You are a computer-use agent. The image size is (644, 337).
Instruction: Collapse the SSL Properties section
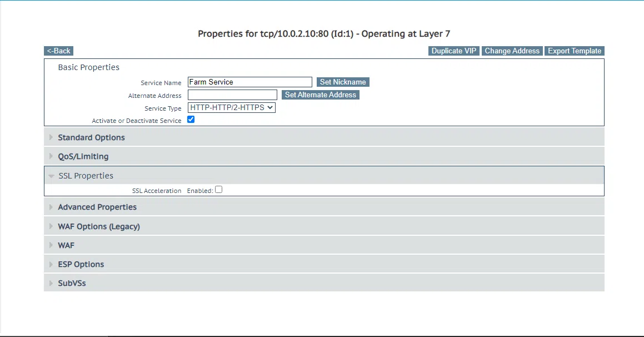tap(86, 176)
